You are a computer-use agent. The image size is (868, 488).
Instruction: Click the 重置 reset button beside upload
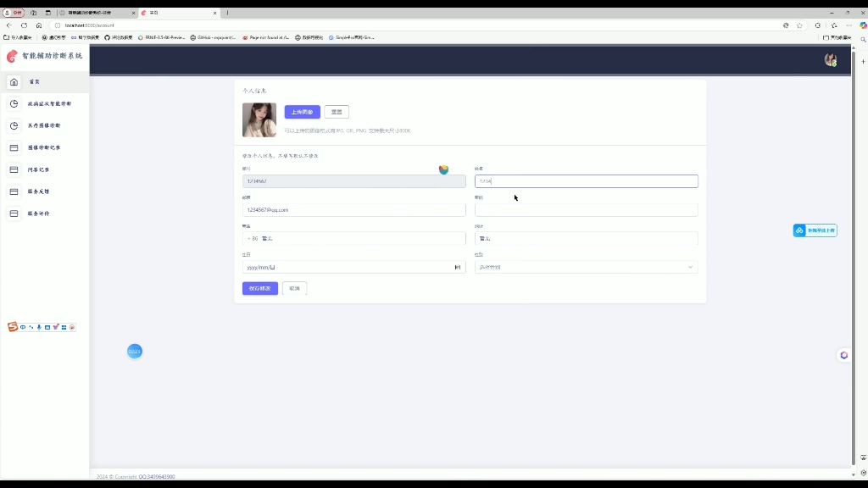coord(337,112)
